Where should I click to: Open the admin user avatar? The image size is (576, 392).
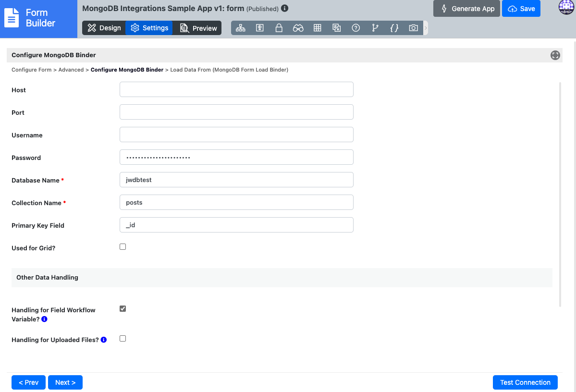(x=566, y=7)
